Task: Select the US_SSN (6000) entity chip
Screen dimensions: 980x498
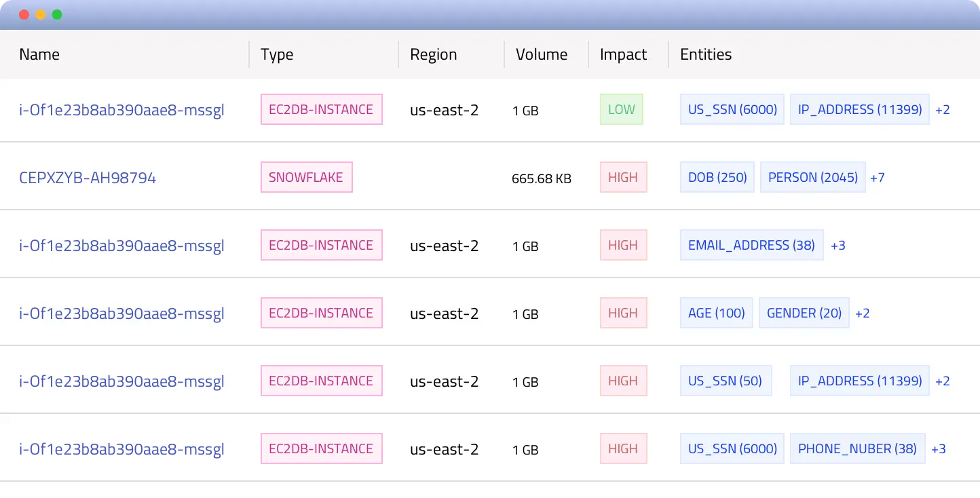Action: 732,109
